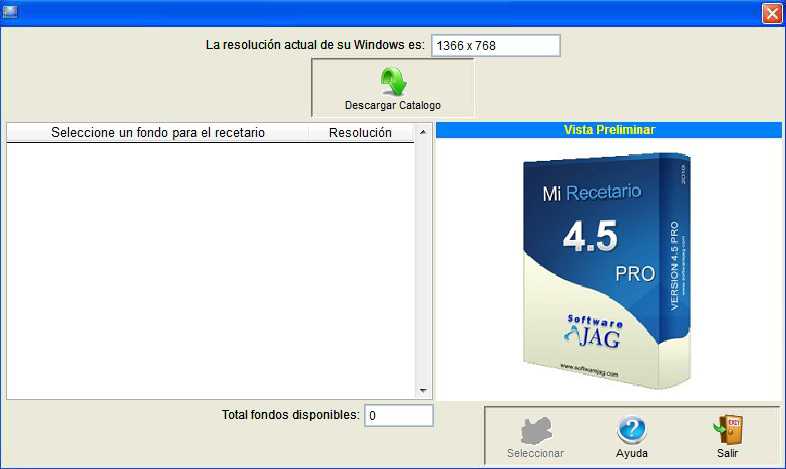Click the Salir exit door icon

728,430
